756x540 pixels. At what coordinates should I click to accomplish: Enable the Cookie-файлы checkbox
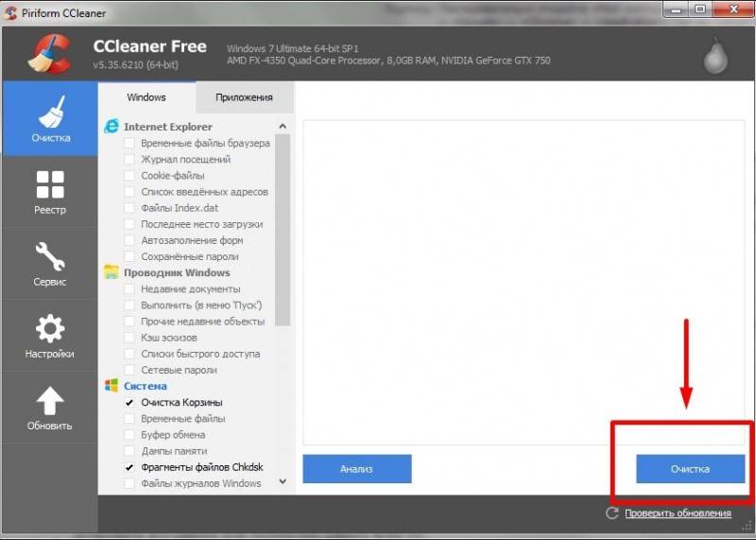coord(129,176)
